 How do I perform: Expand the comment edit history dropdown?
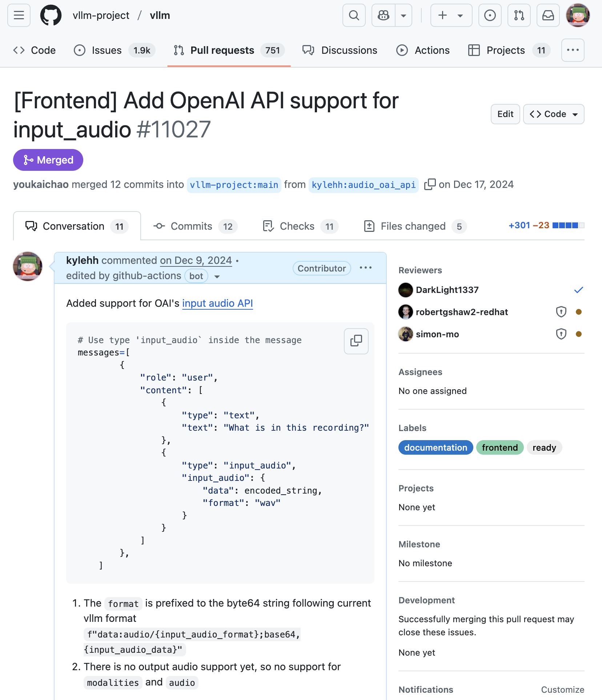217,276
